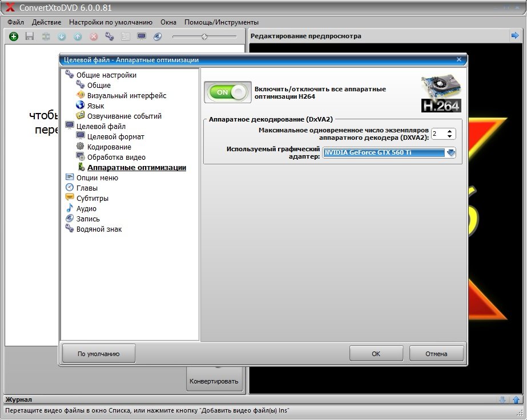Screen dimensions: 527x420
Task: Click the H.264 graphics card image
Action: tap(441, 94)
